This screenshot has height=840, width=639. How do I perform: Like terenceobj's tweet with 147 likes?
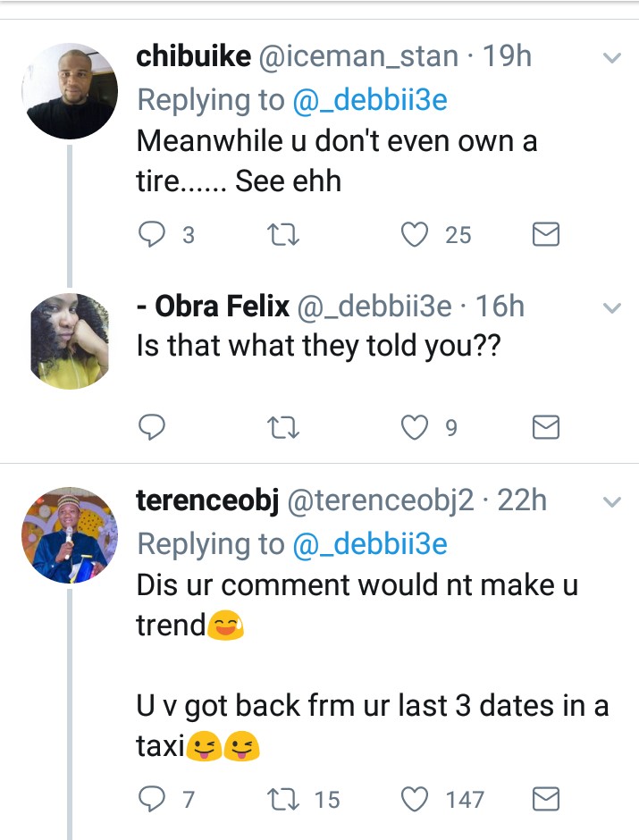(415, 799)
